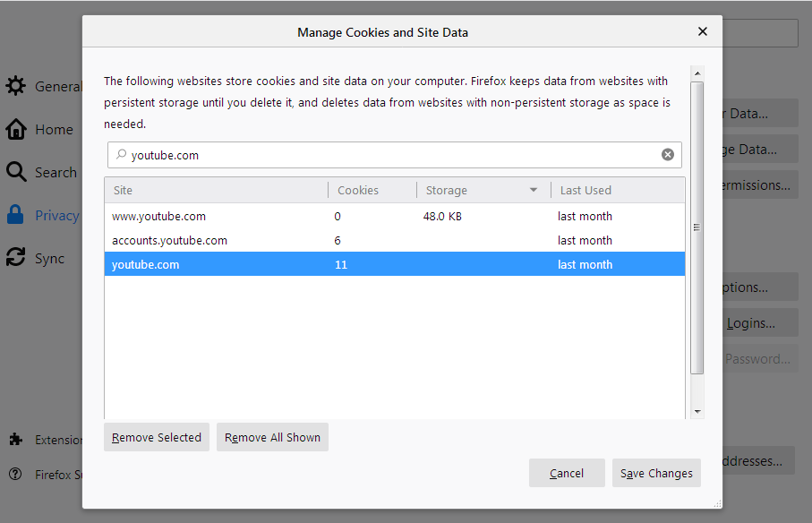Clear the youtube.com search field
The height and width of the screenshot is (523, 812).
(667, 155)
